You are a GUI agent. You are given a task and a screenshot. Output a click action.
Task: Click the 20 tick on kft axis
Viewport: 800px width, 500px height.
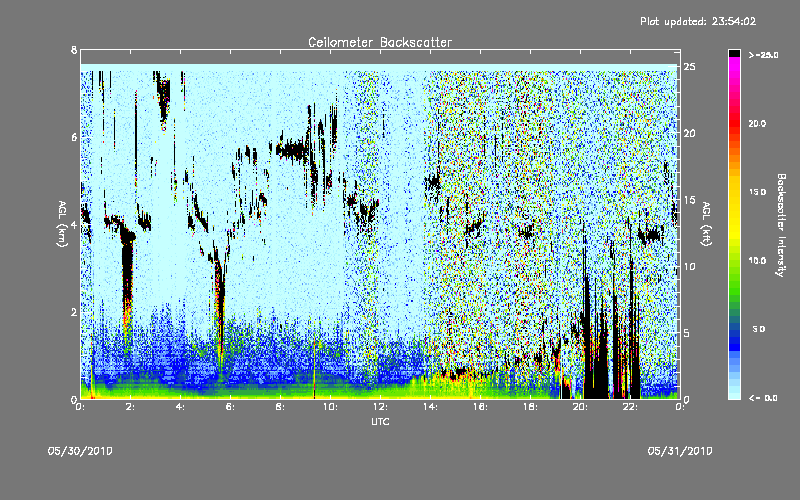point(690,133)
